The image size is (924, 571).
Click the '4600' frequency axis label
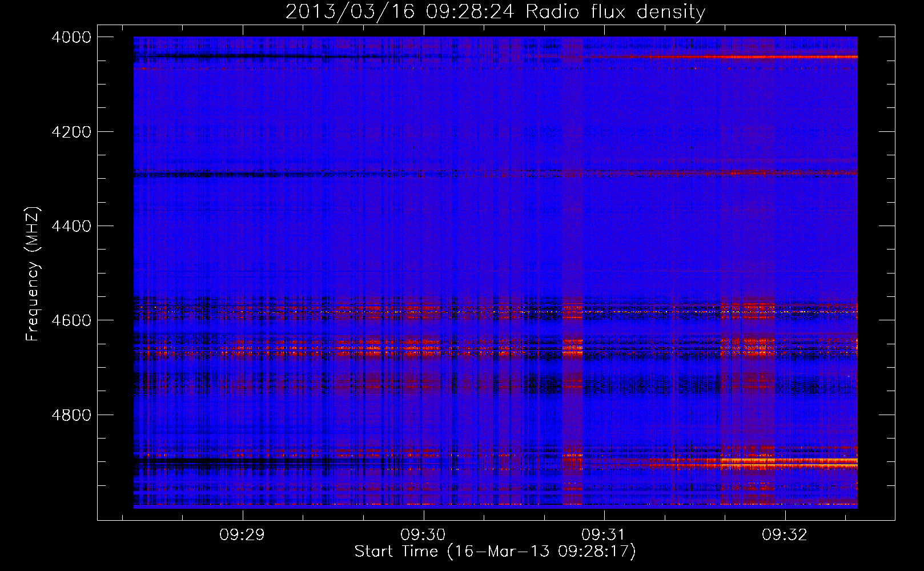(x=71, y=320)
